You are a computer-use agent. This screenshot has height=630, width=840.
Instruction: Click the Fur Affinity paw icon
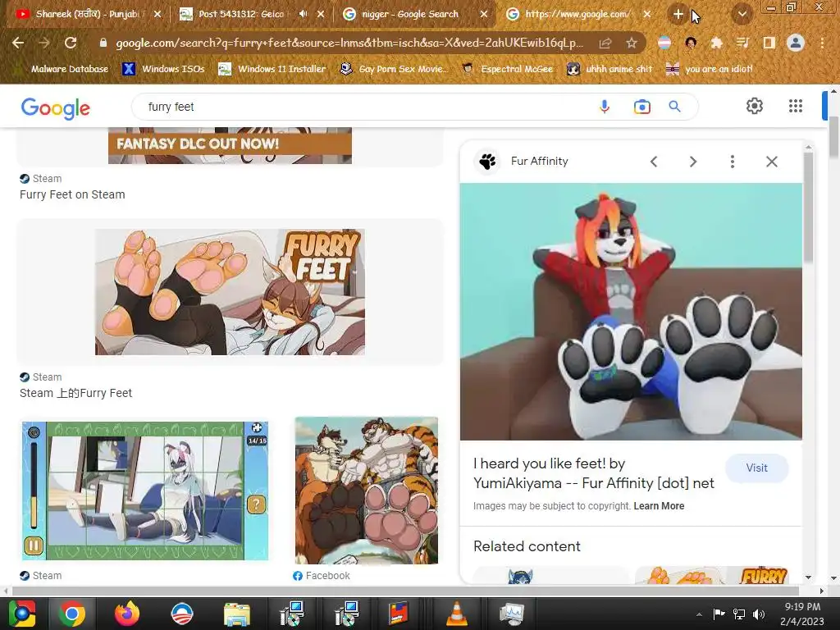pos(487,162)
